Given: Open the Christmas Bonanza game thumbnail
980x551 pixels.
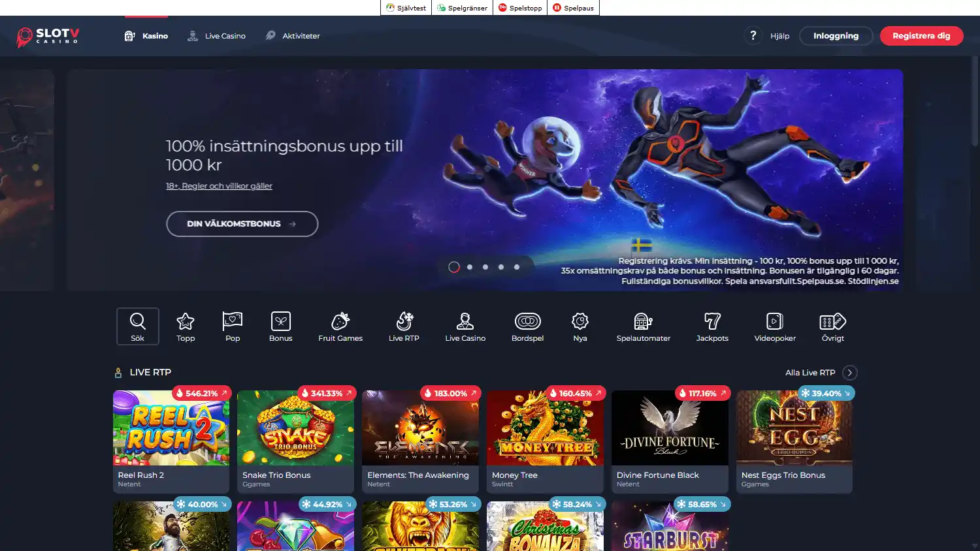Looking at the screenshot, I should (x=545, y=527).
